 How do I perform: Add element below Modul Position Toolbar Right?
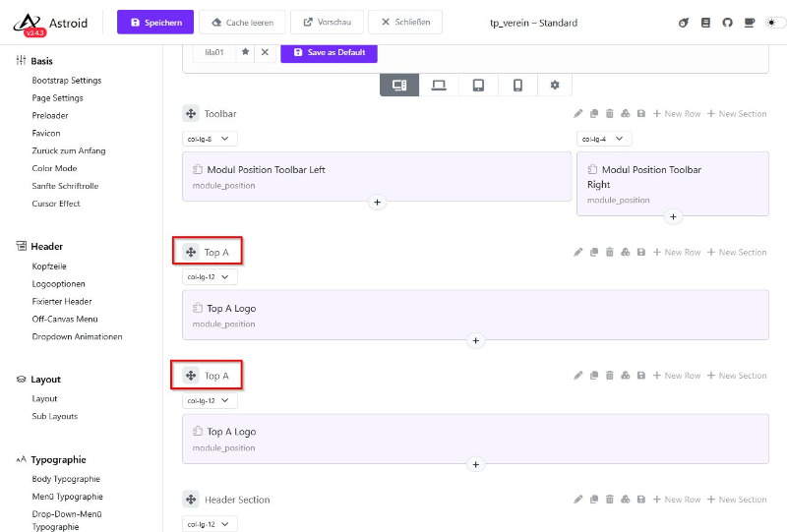(x=673, y=216)
